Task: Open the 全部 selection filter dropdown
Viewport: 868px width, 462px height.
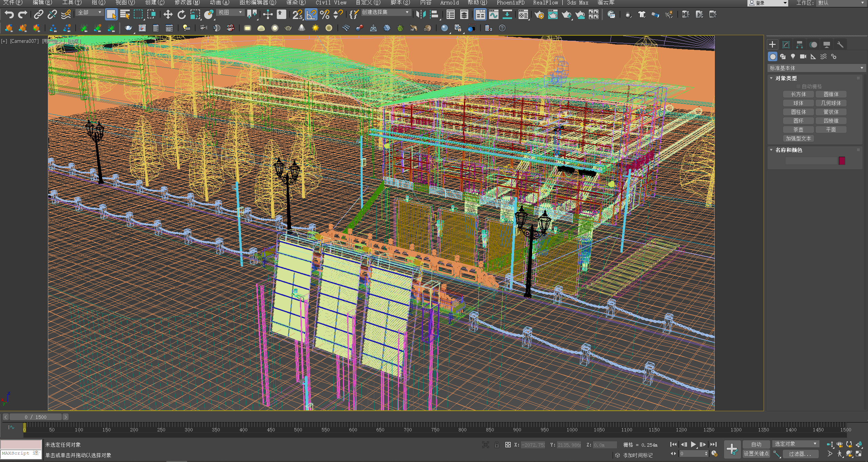Action: [90, 13]
